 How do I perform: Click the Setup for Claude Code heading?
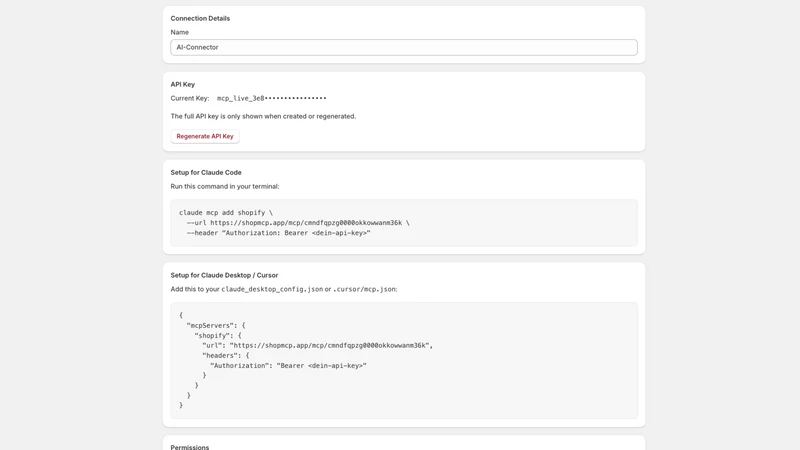(206, 172)
